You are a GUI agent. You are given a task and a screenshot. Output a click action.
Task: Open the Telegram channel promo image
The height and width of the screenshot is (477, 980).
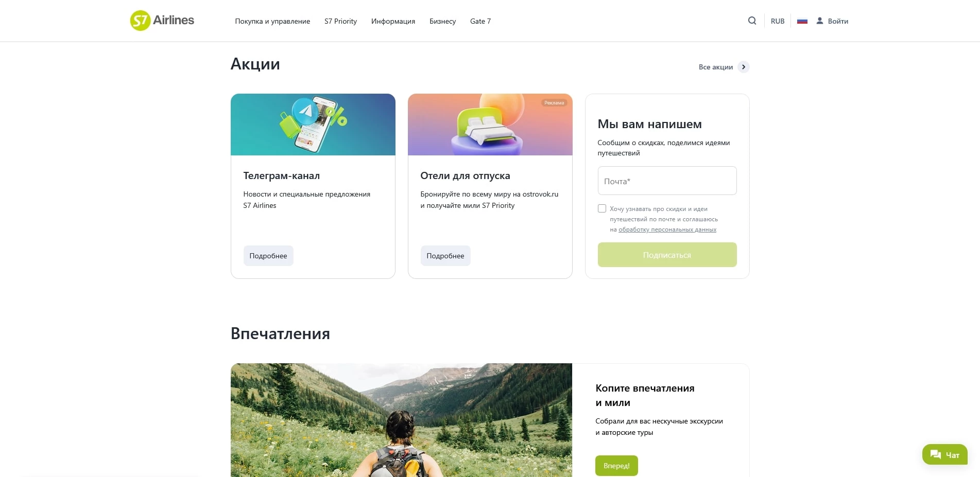pyautogui.click(x=313, y=125)
